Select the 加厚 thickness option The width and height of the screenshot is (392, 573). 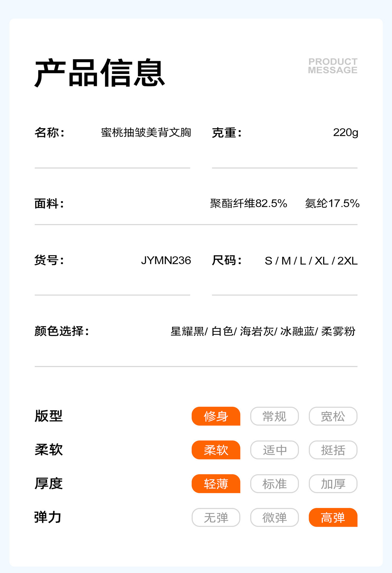click(x=333, y=483)
